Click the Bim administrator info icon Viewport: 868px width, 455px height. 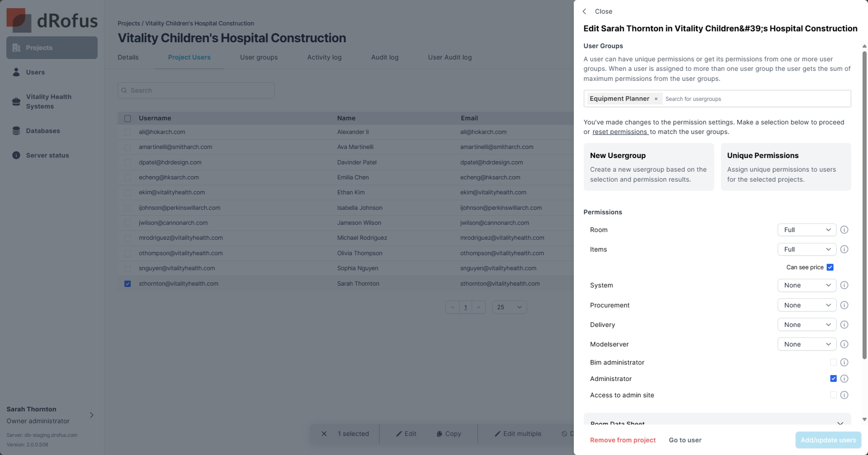tap(844, 362)
